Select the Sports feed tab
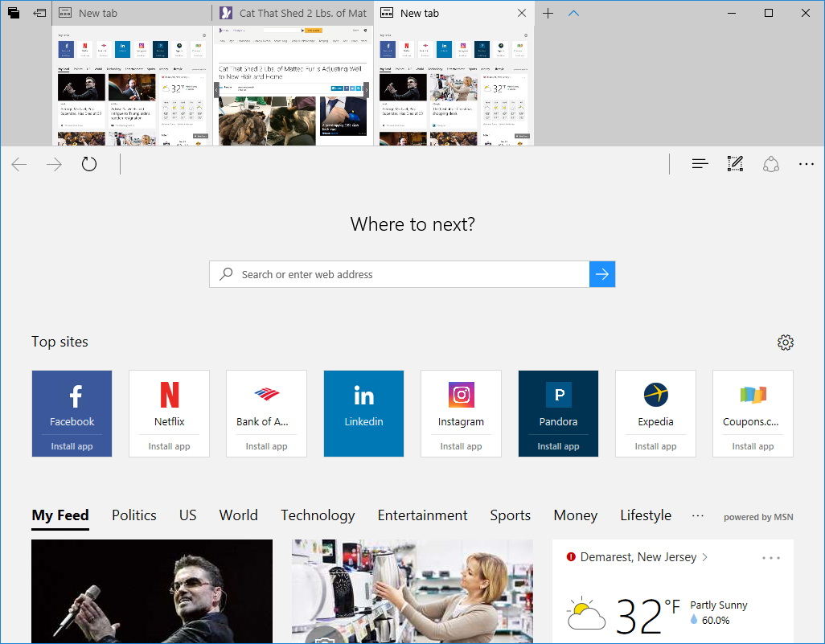Image resolution: width=825 pixels, height=644 pixels. click(511, 515)
